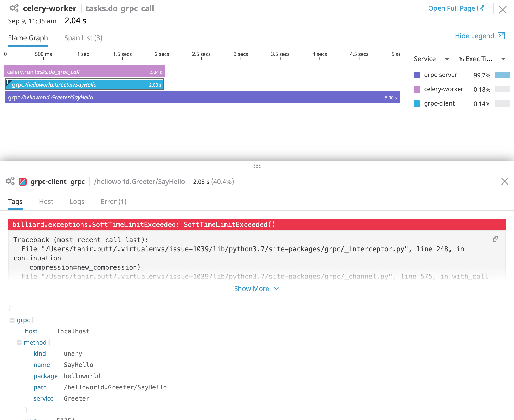This screenshot has height=420, width=514.
Task: Open the Service legend sort dropdown
Action: tap(447, 59)
